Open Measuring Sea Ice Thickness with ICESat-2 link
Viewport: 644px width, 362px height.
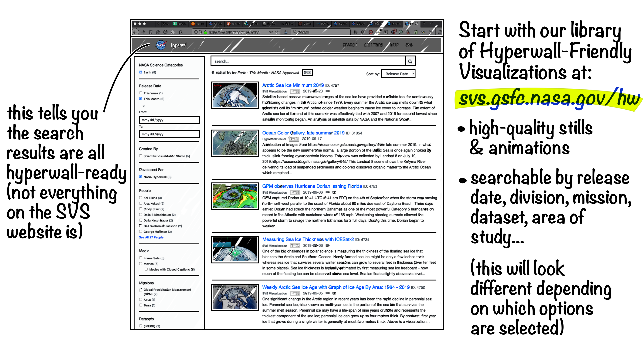click(308, 239)
